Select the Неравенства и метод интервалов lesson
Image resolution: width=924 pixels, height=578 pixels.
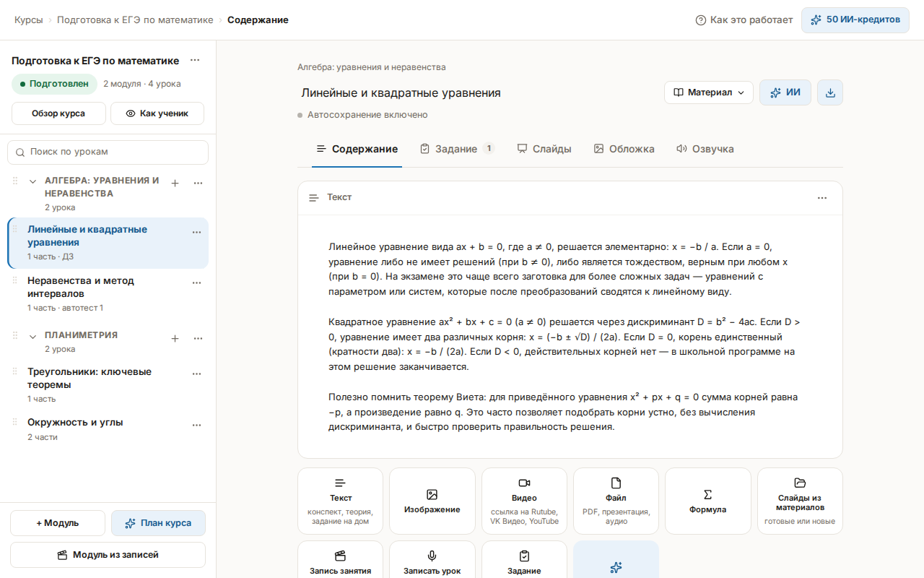point(108,293)
